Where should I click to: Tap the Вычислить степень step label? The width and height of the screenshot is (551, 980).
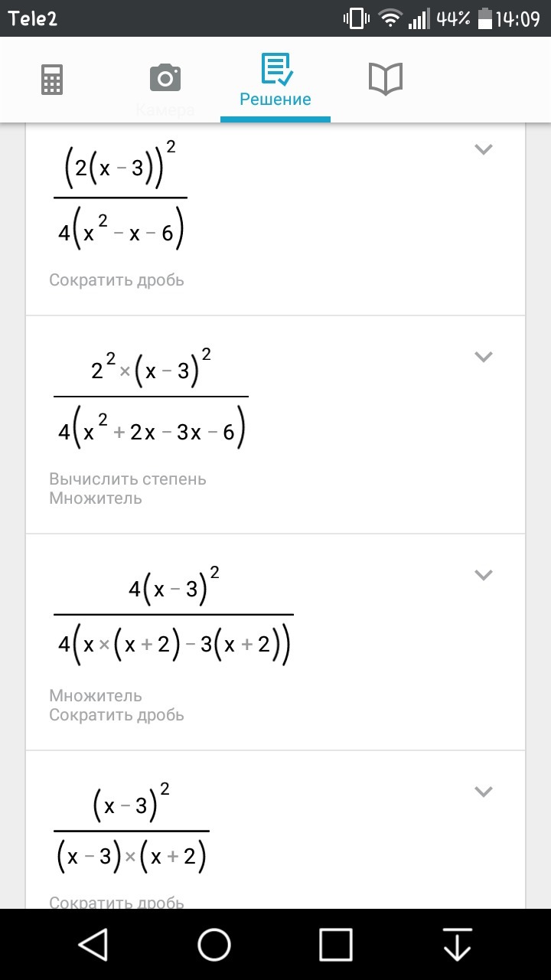pyautogui.click(x=128, y=479)
